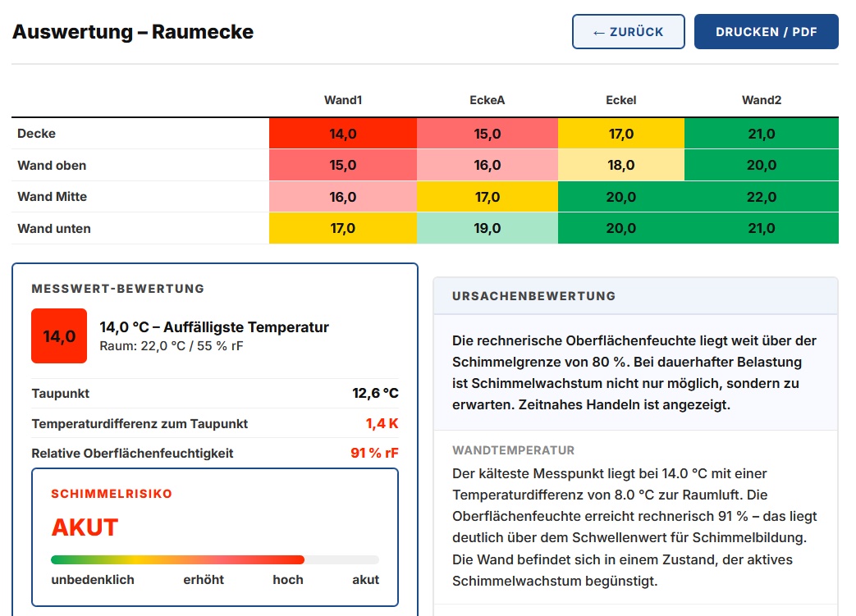Go back with the Zurück button
Image resolution: width=856 pixels, height=616 pixels.
point(629,32)
